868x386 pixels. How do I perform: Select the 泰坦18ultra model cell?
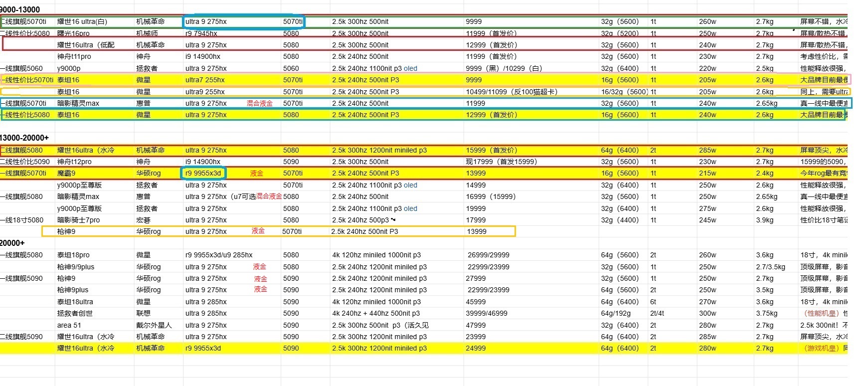pos(75,302)
